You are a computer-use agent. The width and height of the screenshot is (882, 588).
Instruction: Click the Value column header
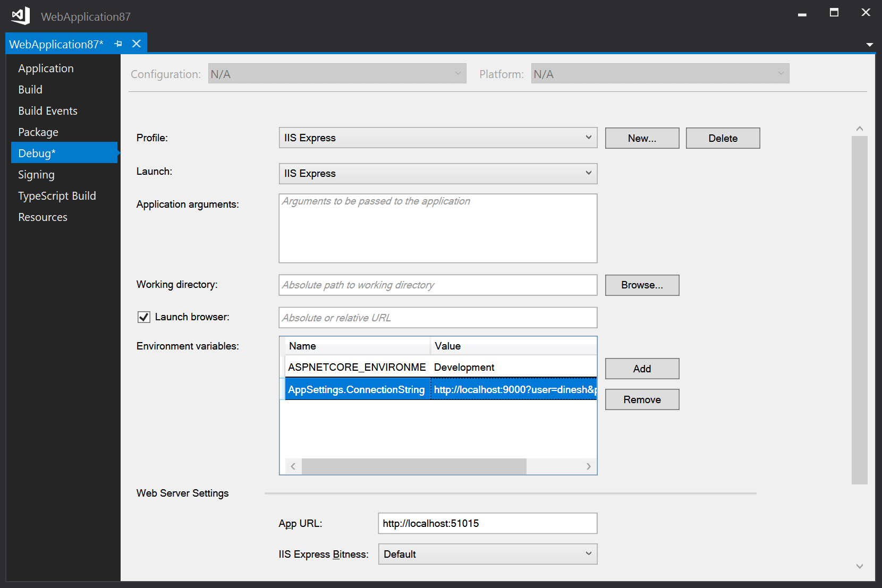tap(513, 346)
